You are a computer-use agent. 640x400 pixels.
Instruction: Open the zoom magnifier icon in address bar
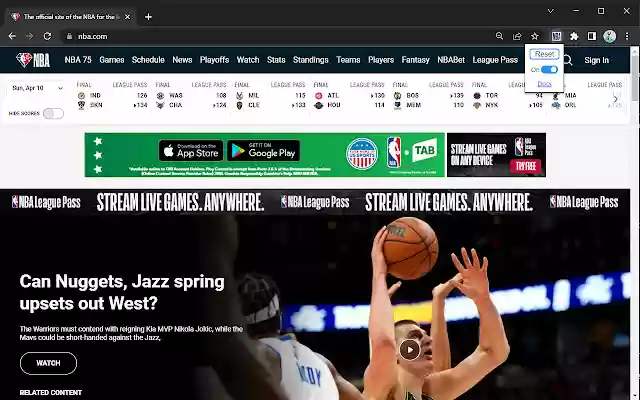click(x=499, y=36)
